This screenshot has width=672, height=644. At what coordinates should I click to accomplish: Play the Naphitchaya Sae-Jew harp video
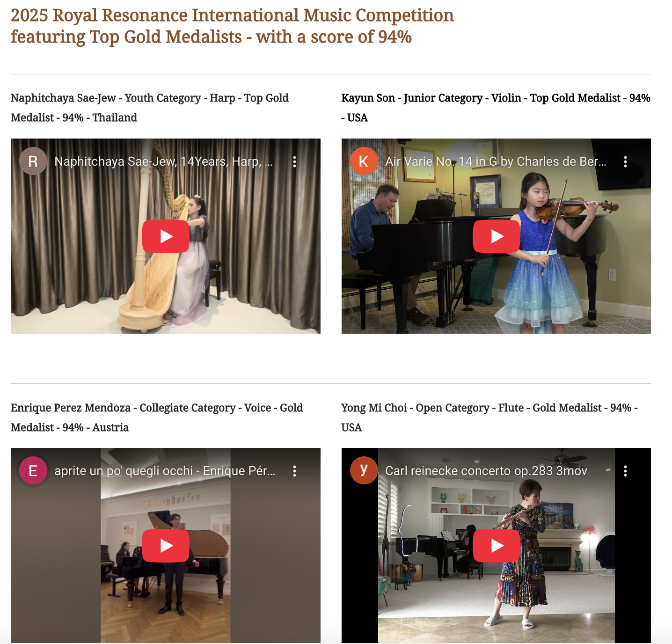[166, 236]
